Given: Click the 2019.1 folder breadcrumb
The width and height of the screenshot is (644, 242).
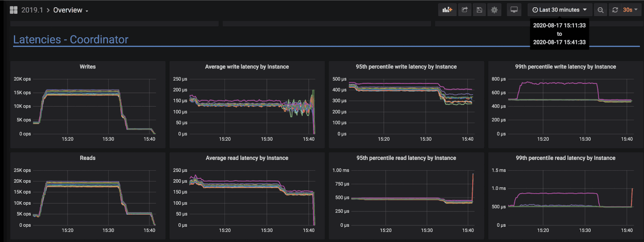Looking at the screenshot, I should [32, 10].
